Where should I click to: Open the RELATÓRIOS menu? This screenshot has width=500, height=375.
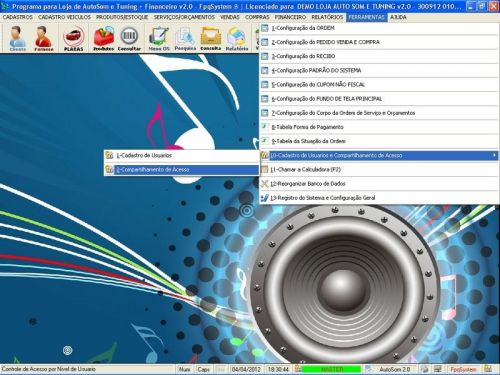327,17
